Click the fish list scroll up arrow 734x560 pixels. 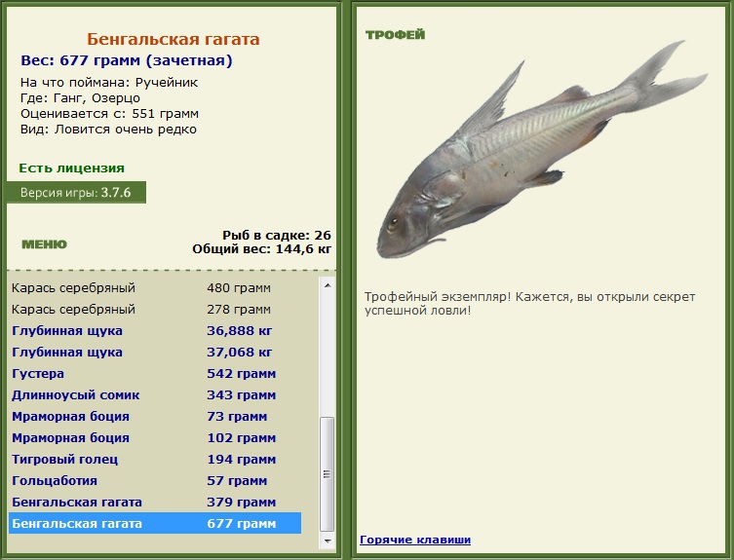(x=328, y=285)
